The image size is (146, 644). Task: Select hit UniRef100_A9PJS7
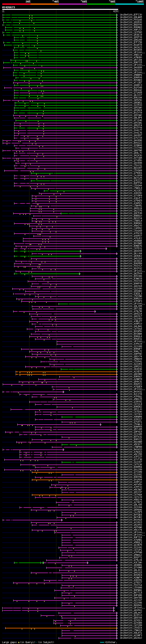coord(131,30)
